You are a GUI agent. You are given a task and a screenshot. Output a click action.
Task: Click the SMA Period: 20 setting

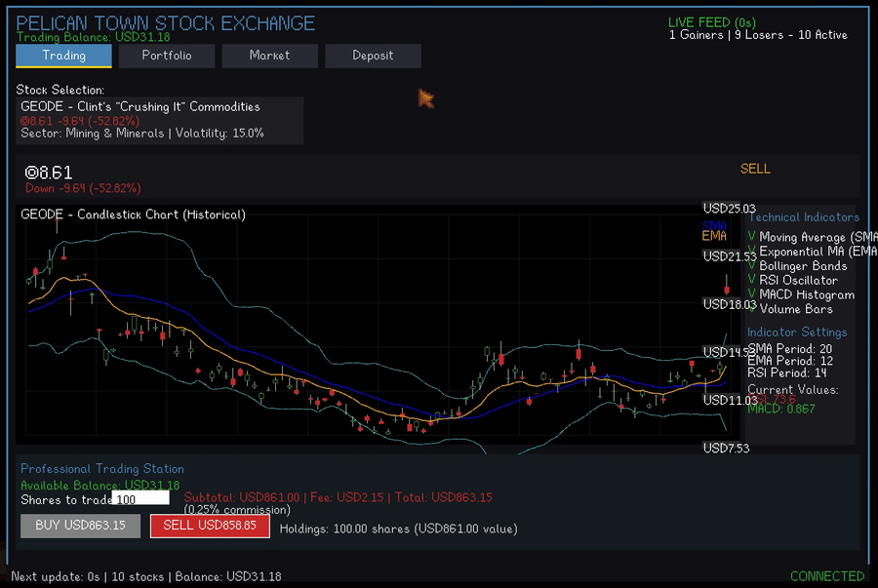point(790,349)
